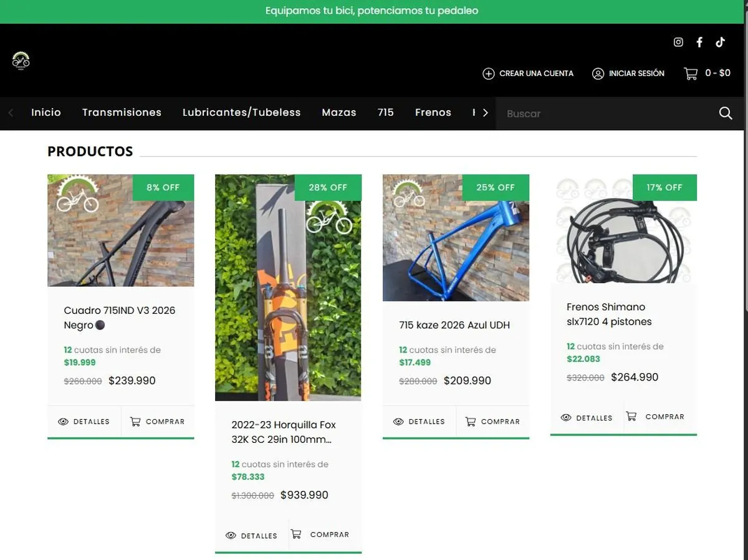The height and width of the screenshot is (560, 748).
Task: Open the 2022-23 Horquilla Fox 32K title
Action: [x=284, y=432]
